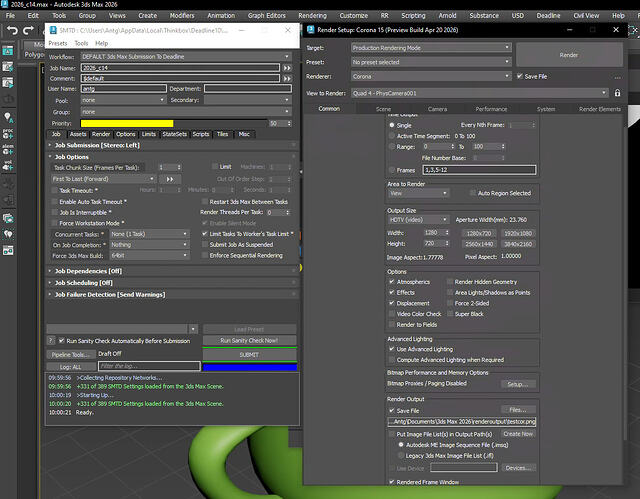Click the pin marker icon in left sidebar

(x=8, y=118)
